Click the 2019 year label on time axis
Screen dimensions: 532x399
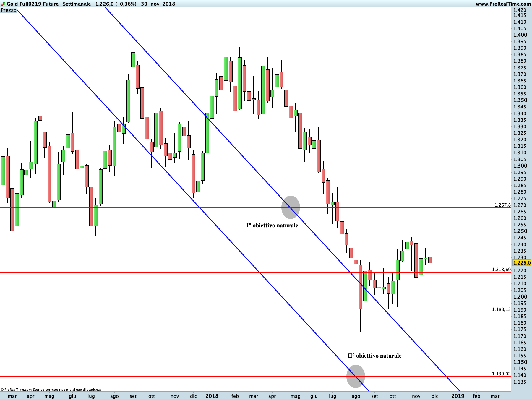(x=458, y=396)
